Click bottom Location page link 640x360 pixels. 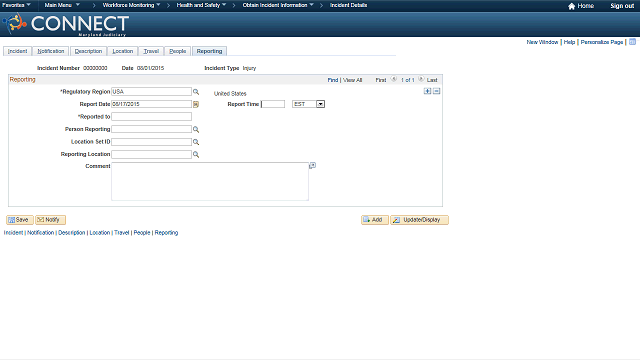[100, 233]
